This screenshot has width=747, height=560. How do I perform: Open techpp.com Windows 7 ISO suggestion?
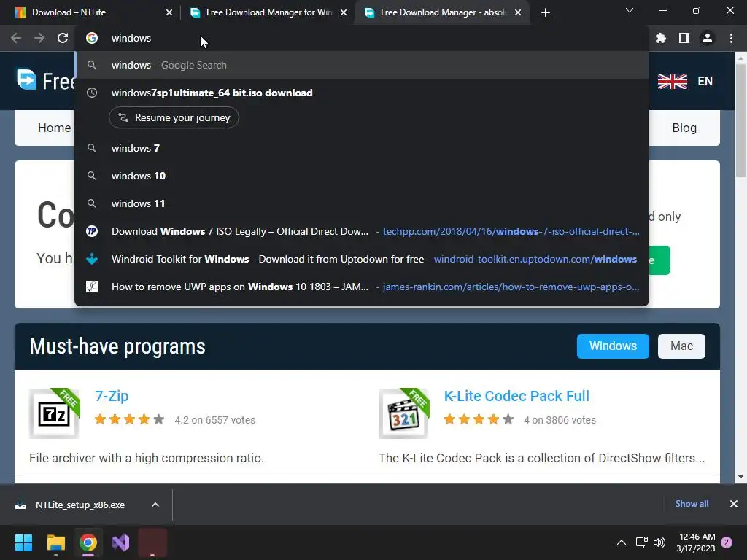click(x=362, y=231)
